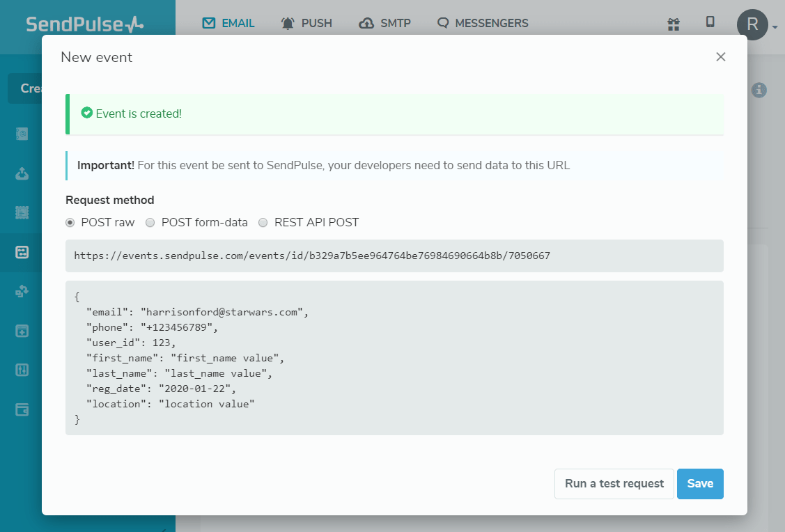The height and width of the screenshot is (532, 785).
Task: Expand the account dropdown arrow next to avatar
Action: [775, 28]
